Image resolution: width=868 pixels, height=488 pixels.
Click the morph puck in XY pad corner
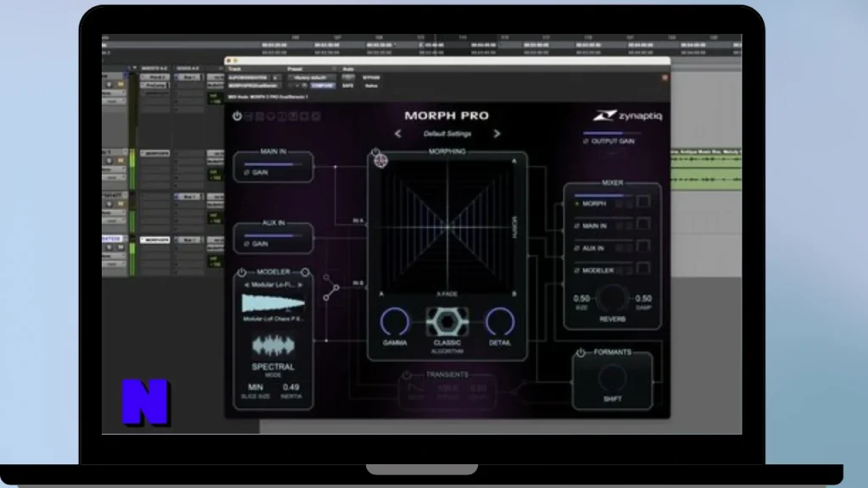pos(381,161)
